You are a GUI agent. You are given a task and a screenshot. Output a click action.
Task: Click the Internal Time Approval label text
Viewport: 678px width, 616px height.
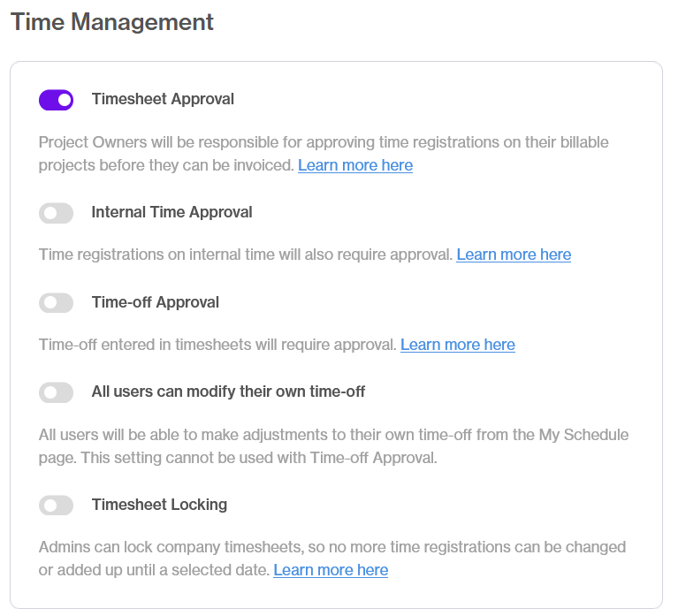pos(172,212)
